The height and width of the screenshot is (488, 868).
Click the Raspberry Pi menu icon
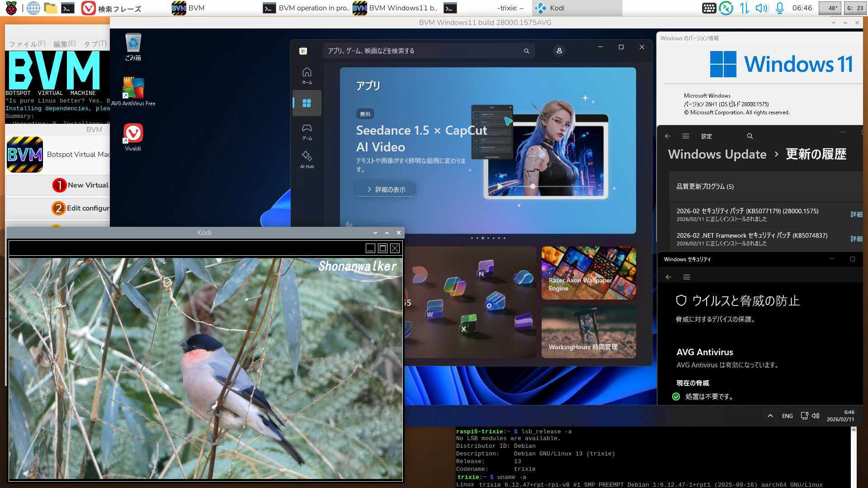pyautogui.click(x=11, y=8)
